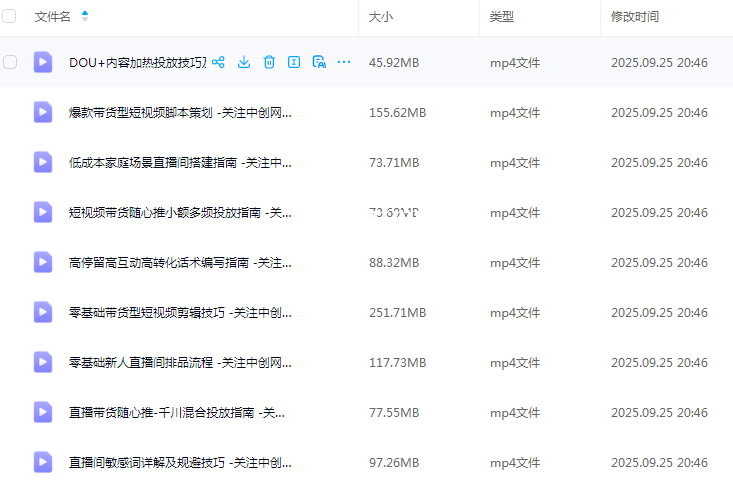
Task: Click the rename icon on the DOU+ row
Action: coord(294,62)
